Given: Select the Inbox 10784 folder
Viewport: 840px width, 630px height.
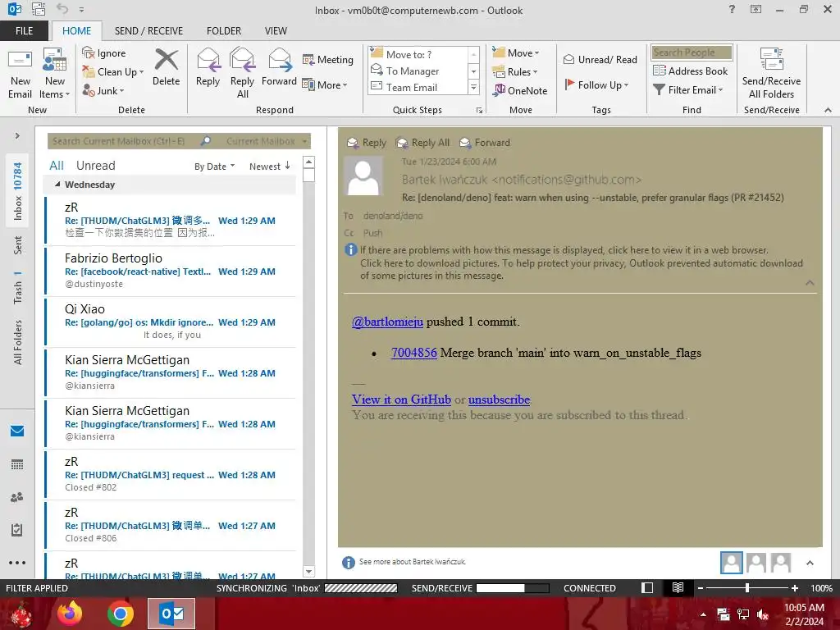Looking at the screenshot, I should 18,191.
